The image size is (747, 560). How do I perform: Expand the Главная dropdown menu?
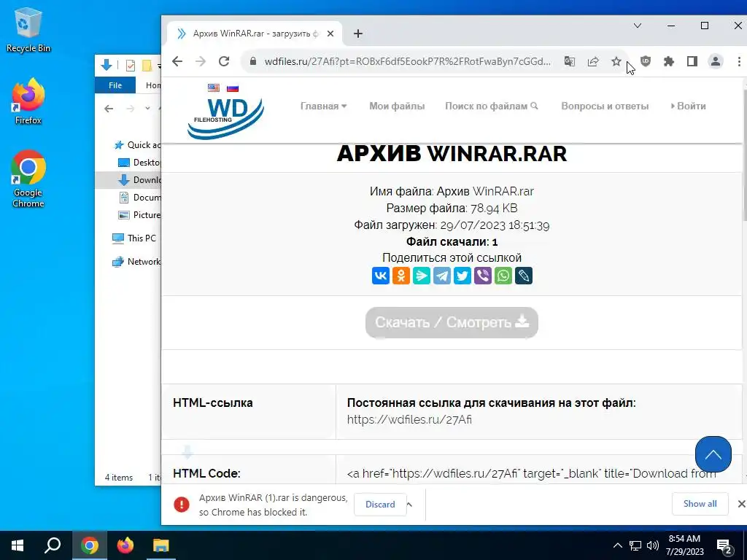323,106
